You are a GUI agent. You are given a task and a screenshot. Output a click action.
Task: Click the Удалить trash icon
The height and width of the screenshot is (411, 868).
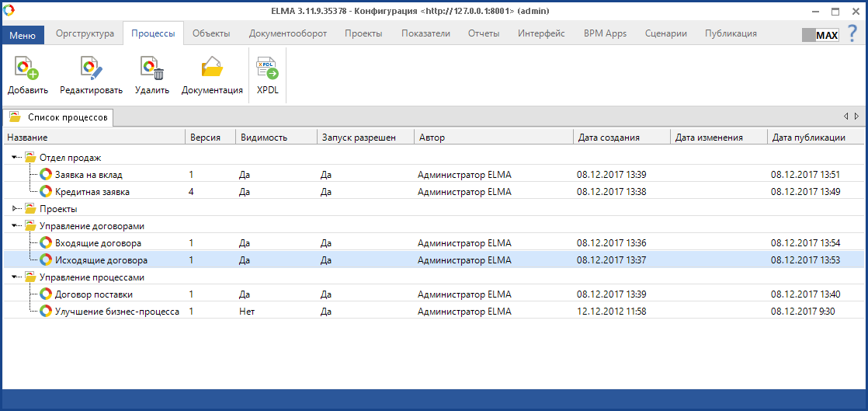[151, 69]
